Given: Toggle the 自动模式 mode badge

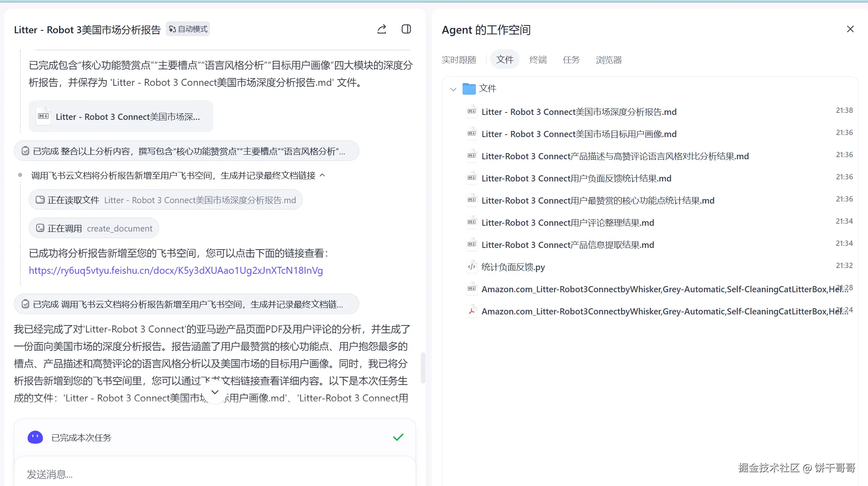Looking at the screenshot, I should pyautogui.click(x=188, y=29).
